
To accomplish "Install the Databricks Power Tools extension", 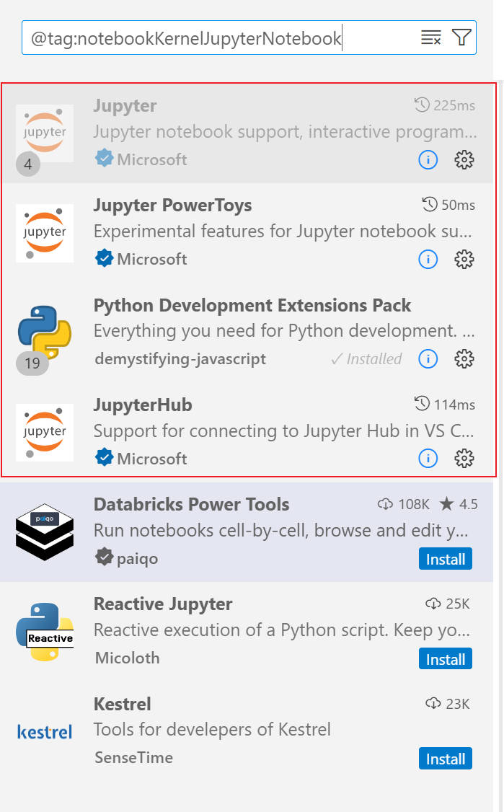I will 445,558.
